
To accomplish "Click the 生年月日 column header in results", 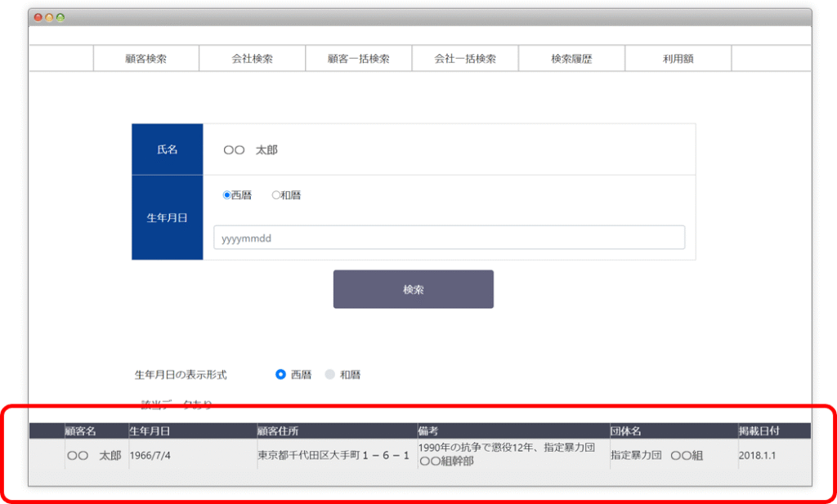I will click(150, 430).
